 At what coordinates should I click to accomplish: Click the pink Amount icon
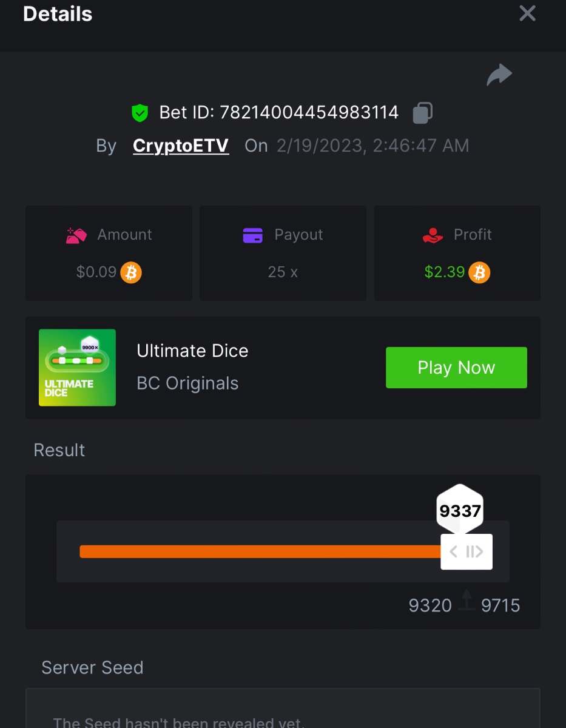[76, 235]
